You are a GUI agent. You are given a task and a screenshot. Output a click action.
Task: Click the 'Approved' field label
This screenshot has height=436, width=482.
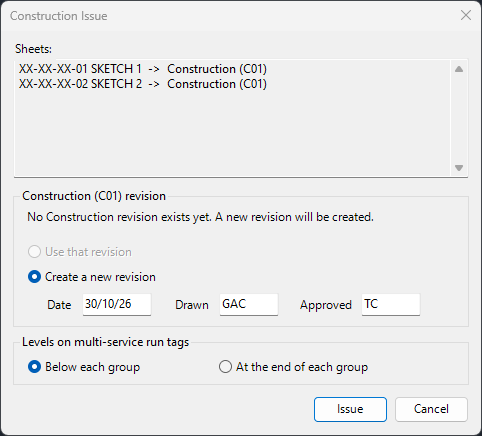tap(326, 305)
